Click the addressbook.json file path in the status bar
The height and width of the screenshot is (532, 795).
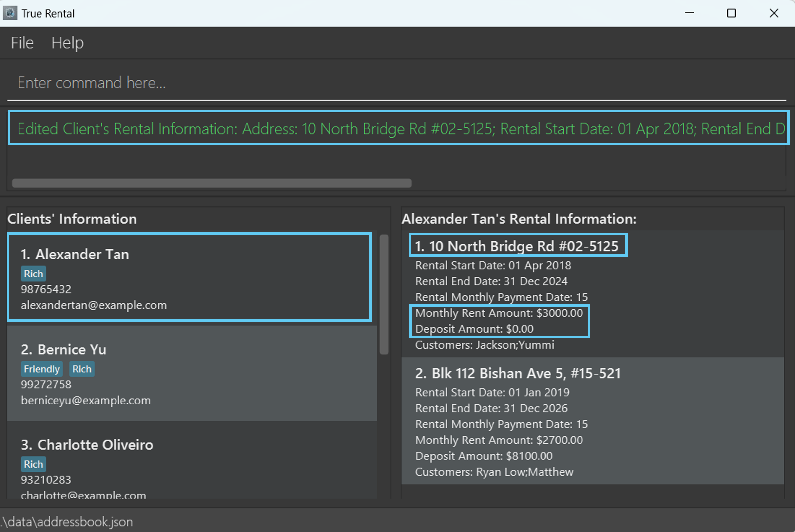67,522
